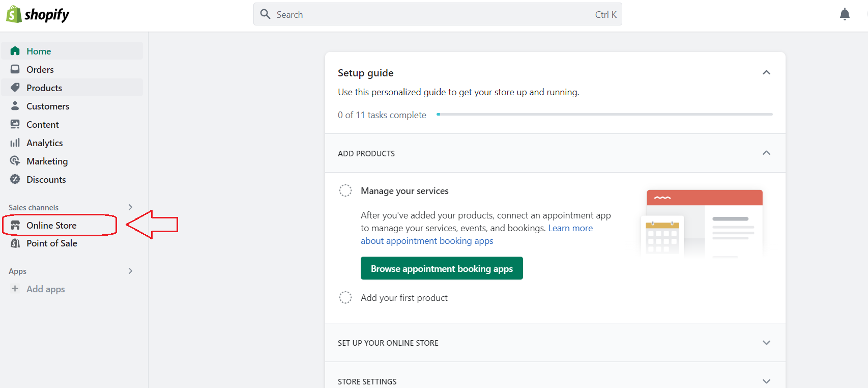The width and height of the screenshot is (868, 388).
Task: Click the Analytics bar chart icon
Action: [x=15, y=143]
